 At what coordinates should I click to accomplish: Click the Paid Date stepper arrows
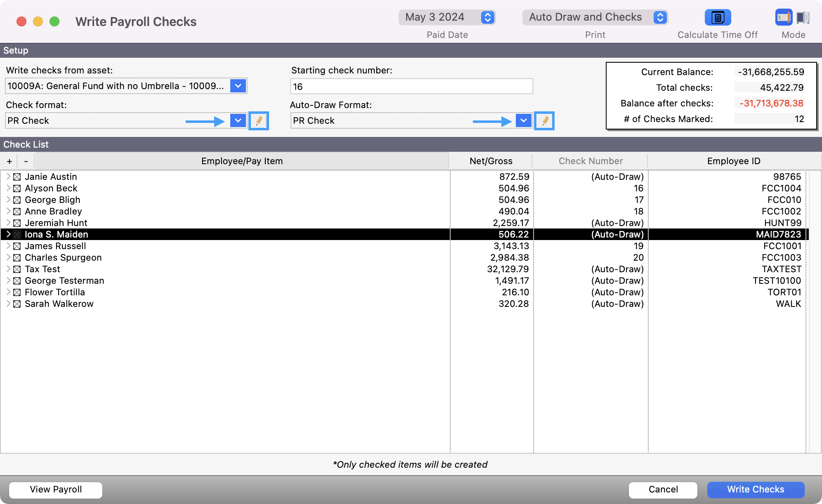point(487,17)
